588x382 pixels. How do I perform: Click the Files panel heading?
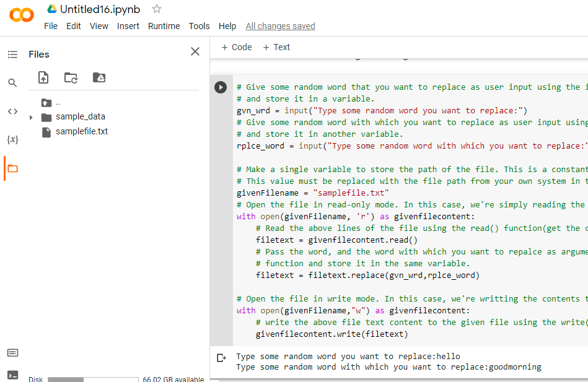pos(39,54)
